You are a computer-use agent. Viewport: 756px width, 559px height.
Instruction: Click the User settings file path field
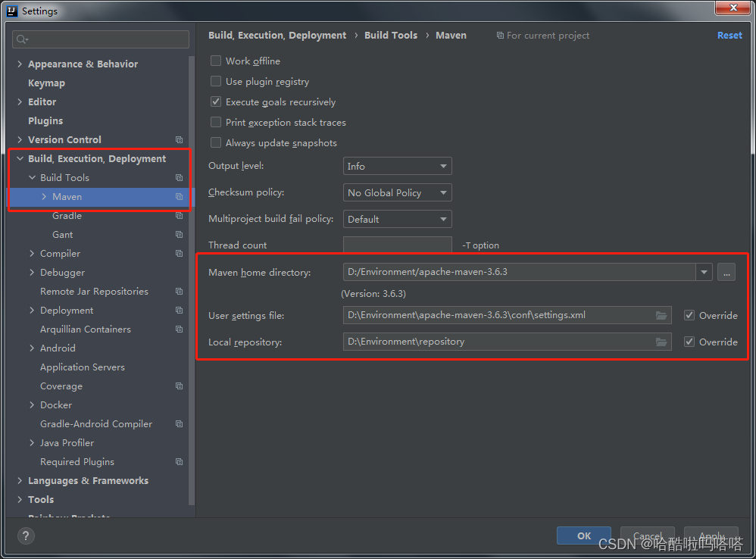(x=508, y=315)
